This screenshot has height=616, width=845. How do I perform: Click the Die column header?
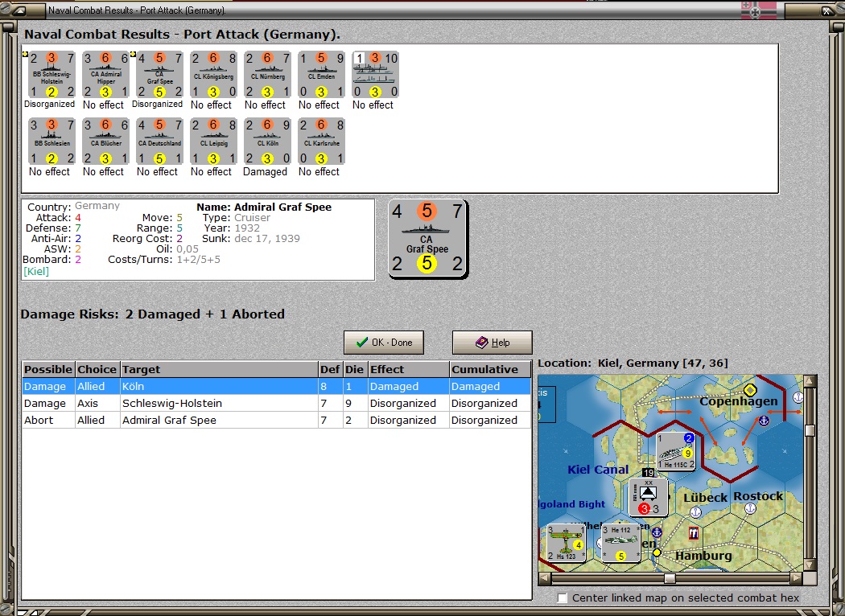coord(356,369)
